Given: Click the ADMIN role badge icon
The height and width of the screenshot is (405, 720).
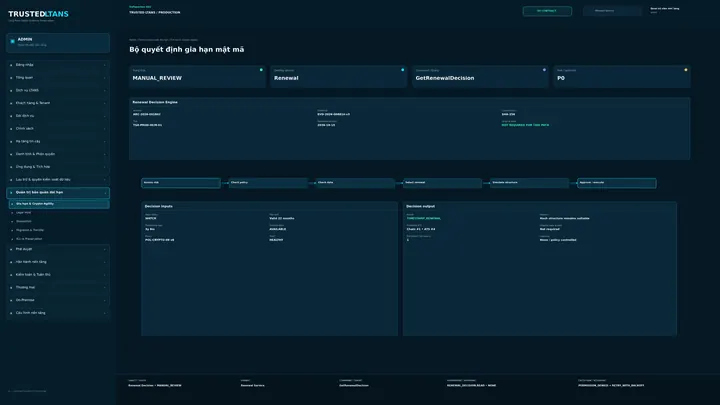Looking at the screenshot, I should point(13,41).
